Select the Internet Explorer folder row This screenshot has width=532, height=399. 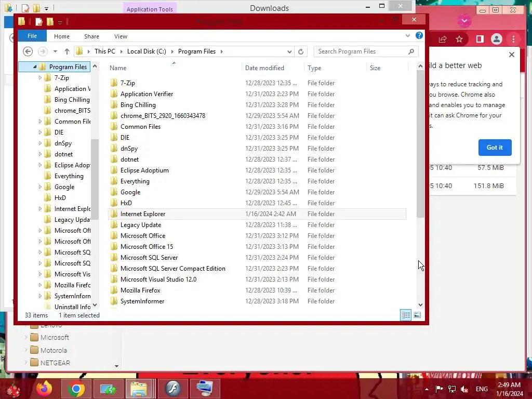[257, 214]
